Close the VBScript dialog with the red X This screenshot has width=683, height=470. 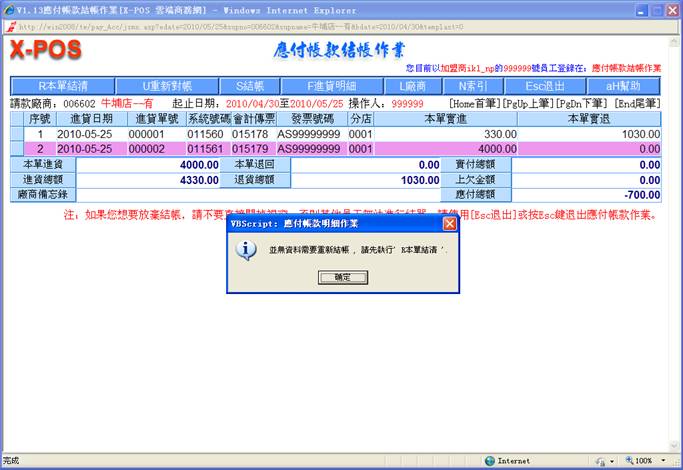coord(449,224)
